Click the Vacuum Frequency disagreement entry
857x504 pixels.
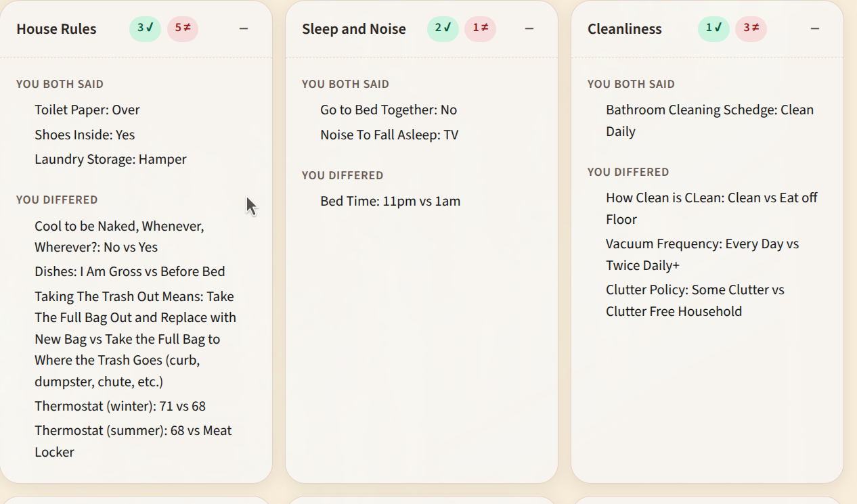point(703,254)
